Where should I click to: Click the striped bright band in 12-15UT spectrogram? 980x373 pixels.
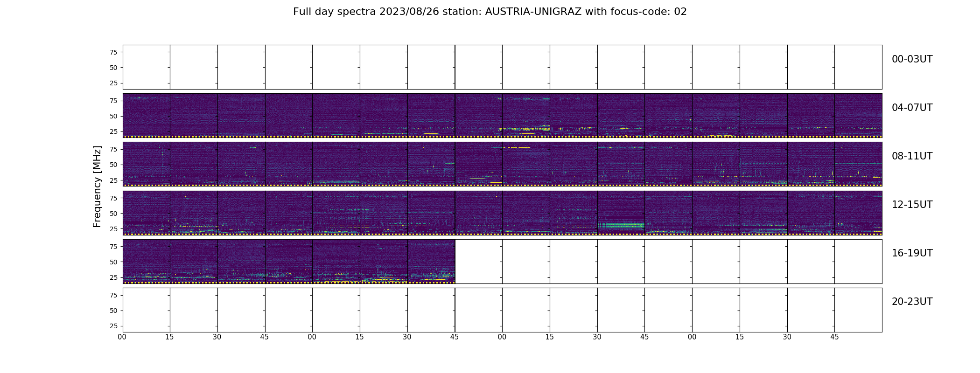click(621, 226)
